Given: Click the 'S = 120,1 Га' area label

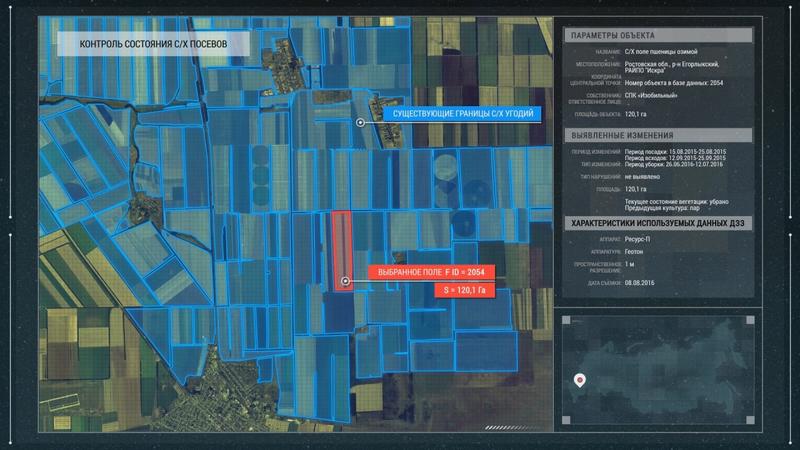Looking at the screenshot, I should click(468, 290).
